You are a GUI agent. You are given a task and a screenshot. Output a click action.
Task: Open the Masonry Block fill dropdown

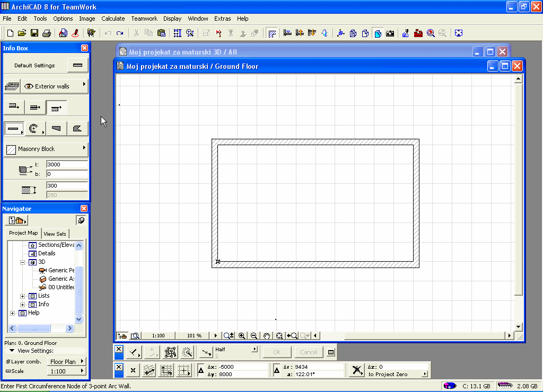[x=46, y=149]
